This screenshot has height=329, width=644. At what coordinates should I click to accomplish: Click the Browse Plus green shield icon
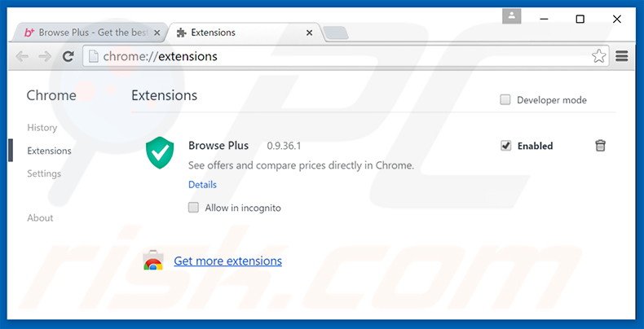click(x=160, y=151)
